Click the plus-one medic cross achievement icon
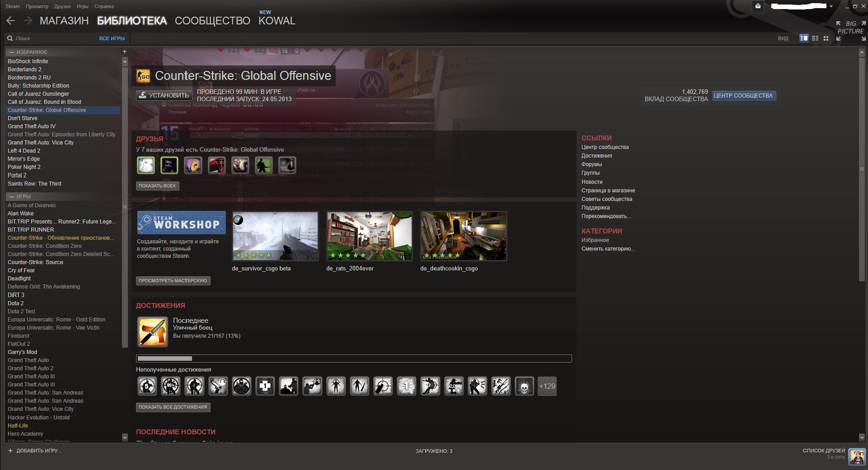This screenshot has height=470, width=868. tap(265, 386)
